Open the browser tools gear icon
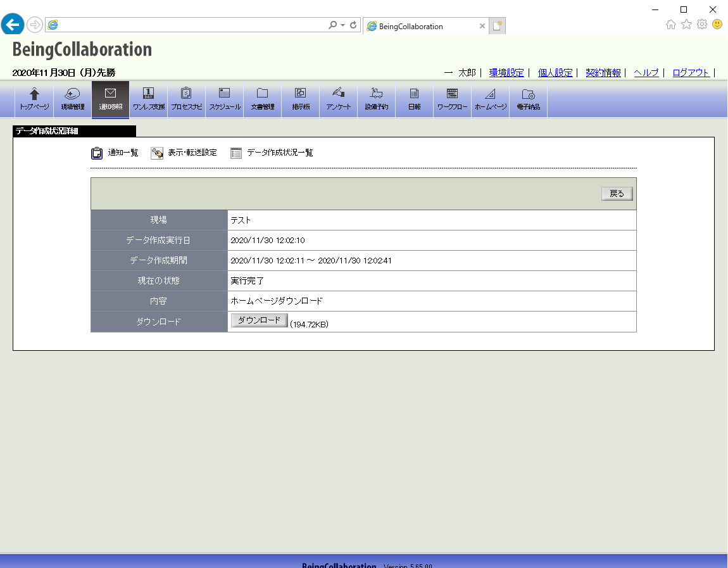 (x=702, y=24)
